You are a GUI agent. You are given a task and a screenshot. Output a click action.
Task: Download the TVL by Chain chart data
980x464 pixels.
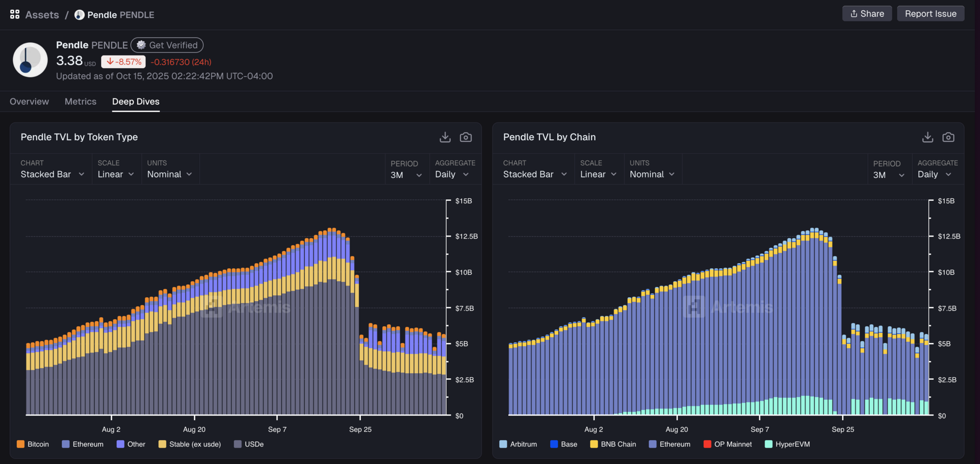(x=927, y=137)
